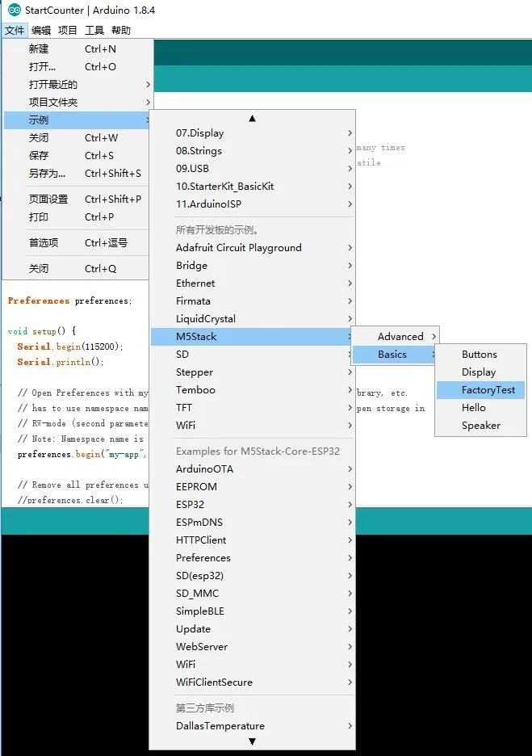Open SD library examples submenu
Viewport: 532px width, 756px height.
[252, 355]
